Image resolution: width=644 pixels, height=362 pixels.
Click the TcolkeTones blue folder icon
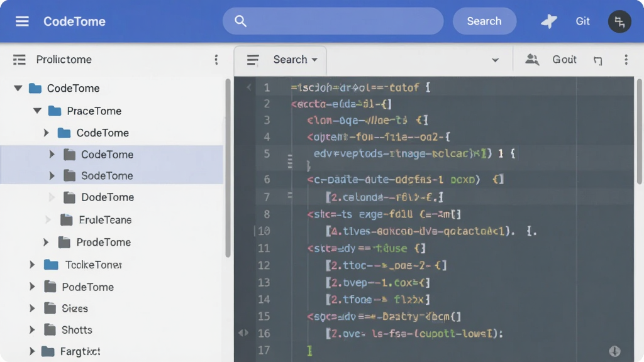(x=51, y=265)
